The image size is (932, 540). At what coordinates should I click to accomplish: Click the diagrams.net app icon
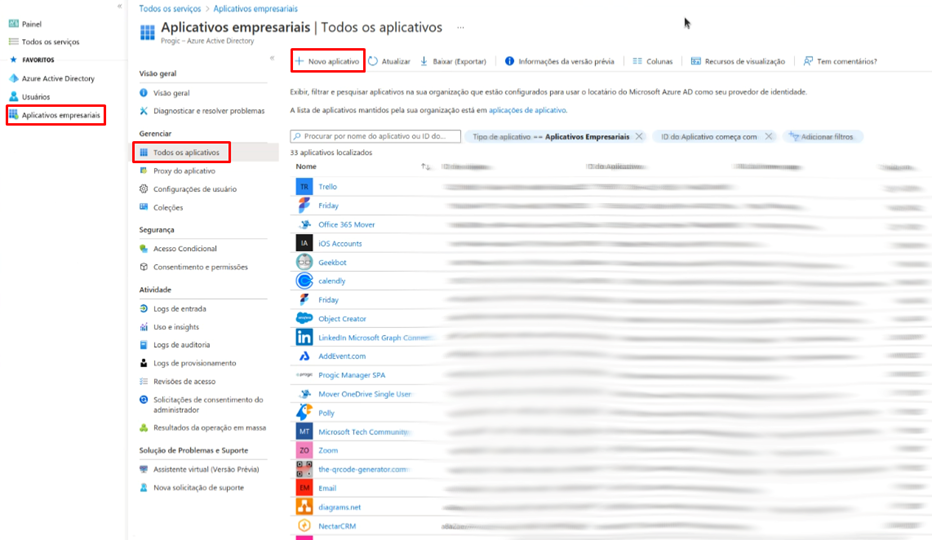tap(304, 507)
